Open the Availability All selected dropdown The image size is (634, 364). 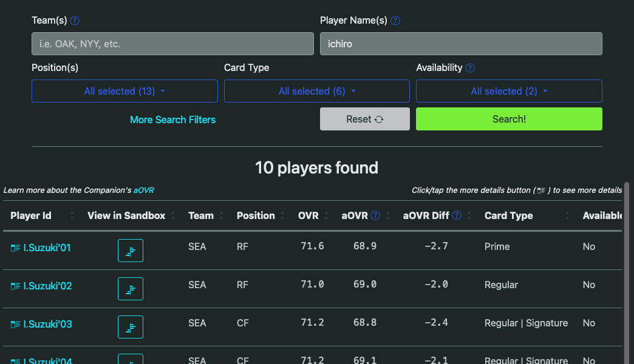[x=509, y=91]
